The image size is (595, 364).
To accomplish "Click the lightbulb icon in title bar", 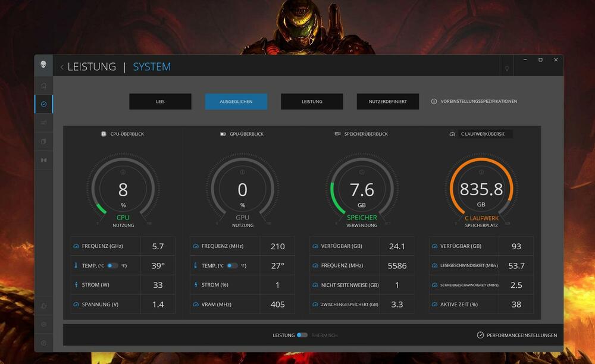I will tap(507, 68).
